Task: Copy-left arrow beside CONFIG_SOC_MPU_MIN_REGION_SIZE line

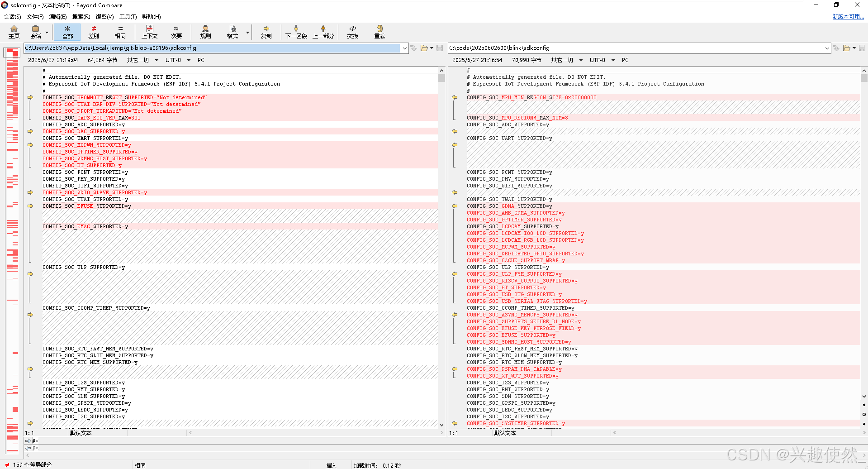Action: click(455, 97)
